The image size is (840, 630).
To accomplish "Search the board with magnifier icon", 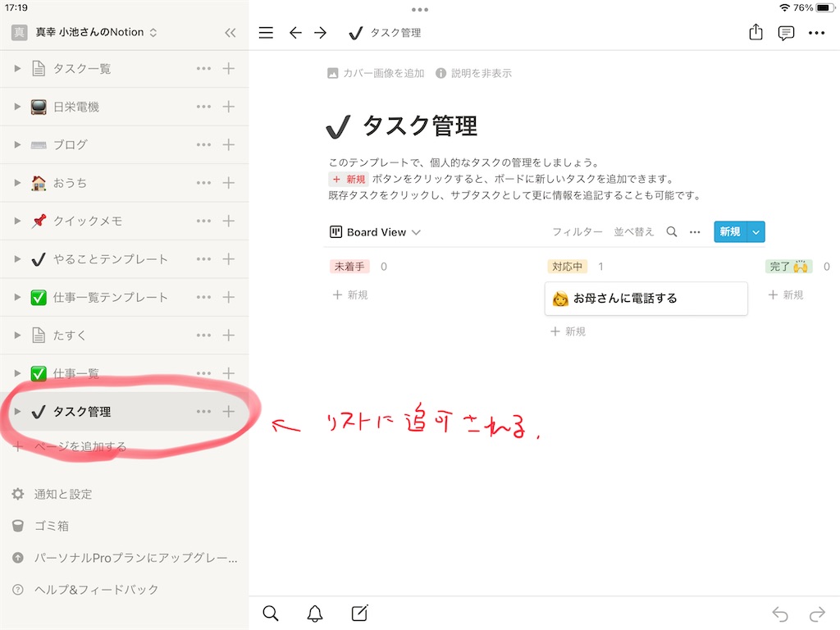I will pos(671,232).
